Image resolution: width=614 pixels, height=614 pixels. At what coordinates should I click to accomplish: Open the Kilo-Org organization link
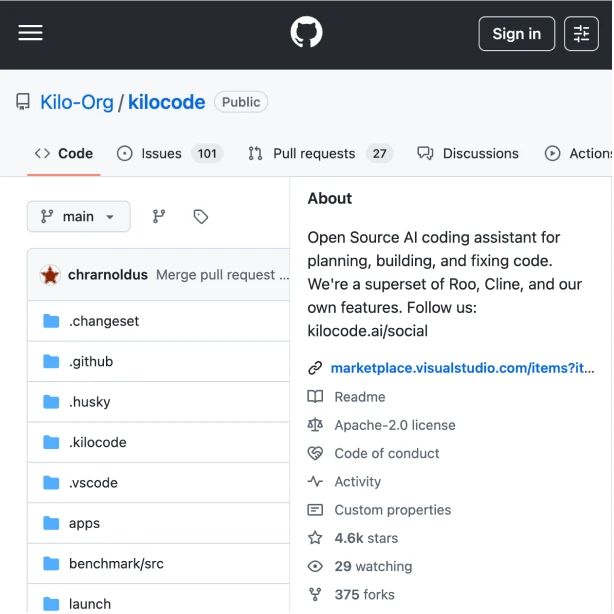coord(77,102)
